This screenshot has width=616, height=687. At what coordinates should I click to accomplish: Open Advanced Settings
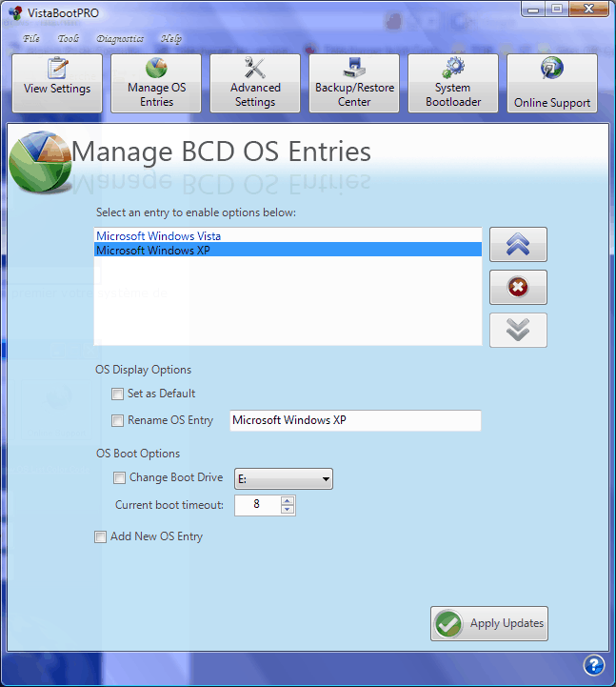tap(255, 83)
